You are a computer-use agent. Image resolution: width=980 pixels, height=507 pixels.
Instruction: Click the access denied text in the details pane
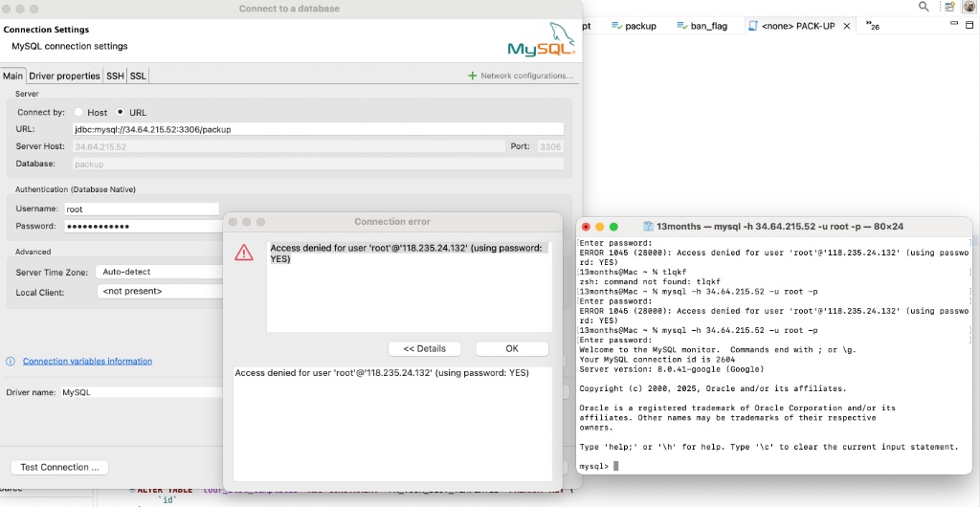382,373
